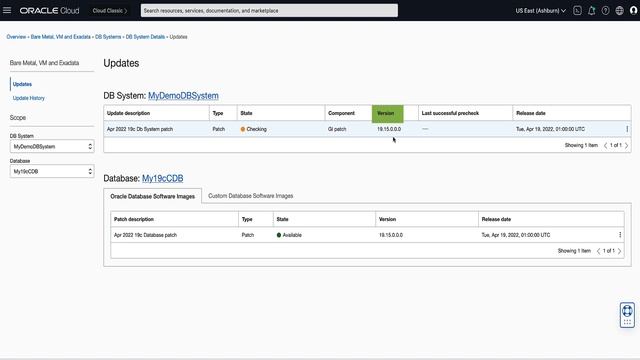Open the user profile icon

click(633, 11)
